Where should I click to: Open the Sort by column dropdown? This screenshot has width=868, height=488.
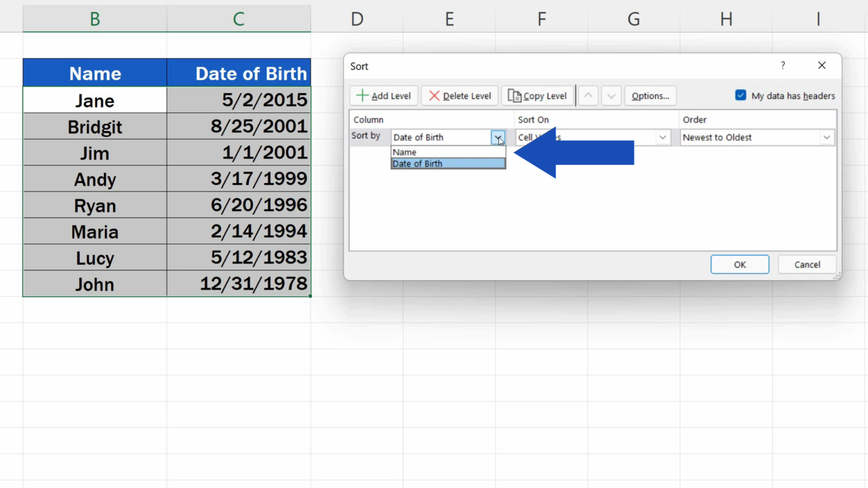coord(498,137)
